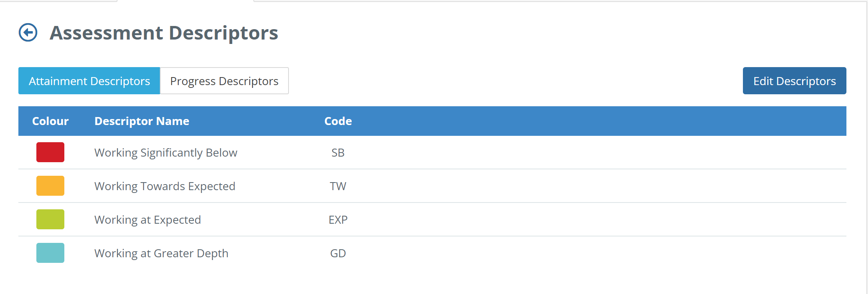Image resolution: width=868 pixels, height=294 pixels.
Task: Click the Colour column header
Action: point(50,121)
